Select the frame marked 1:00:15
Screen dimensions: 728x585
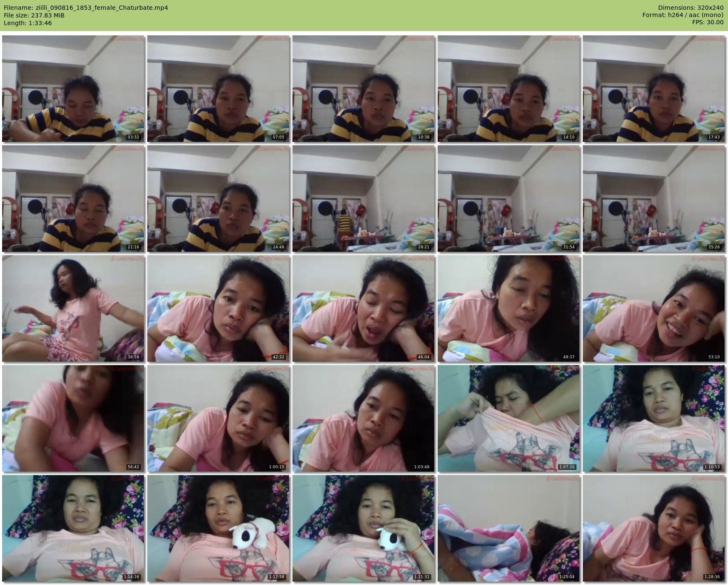(218, 418)
